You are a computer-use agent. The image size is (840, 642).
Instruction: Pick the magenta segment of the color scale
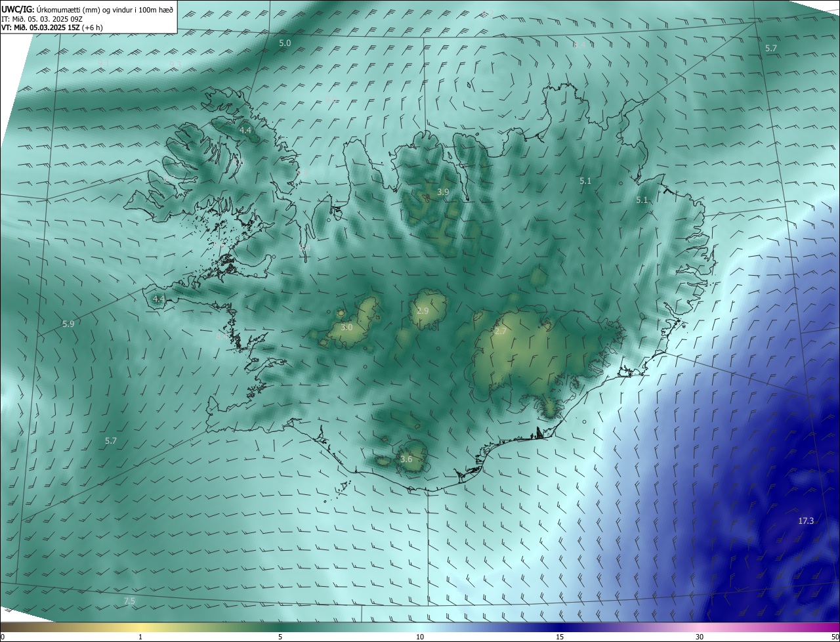[x=817, y=627]
